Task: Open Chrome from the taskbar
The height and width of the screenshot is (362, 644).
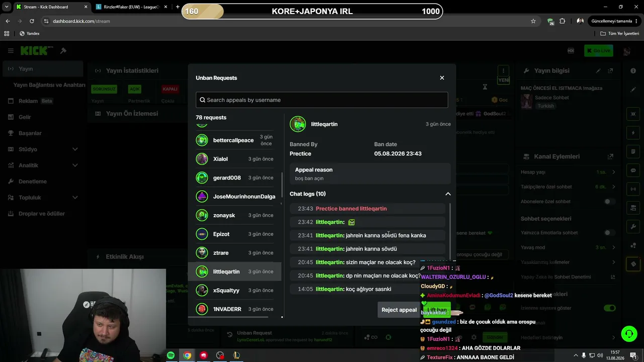Action: [187, 355]
